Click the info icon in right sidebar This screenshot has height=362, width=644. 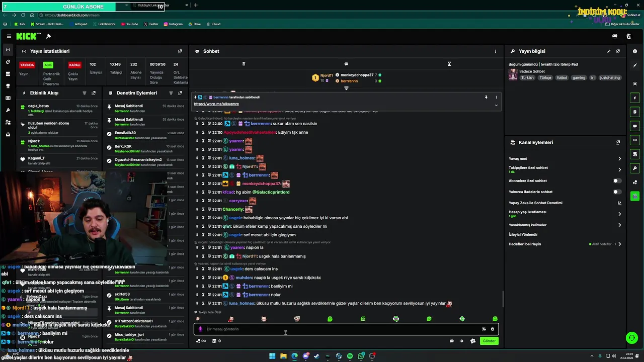(x=635, y=51)
